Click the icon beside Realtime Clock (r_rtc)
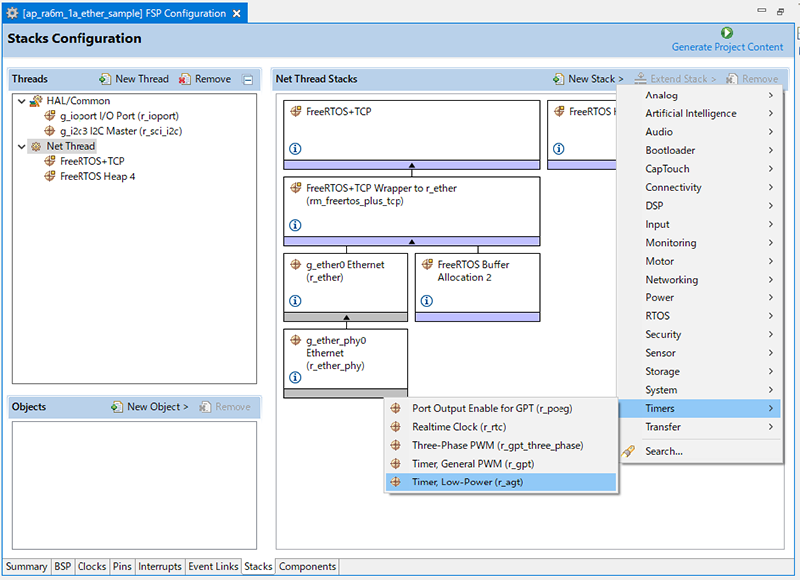Viewport: 800px width, 580px height. point(395,426)
